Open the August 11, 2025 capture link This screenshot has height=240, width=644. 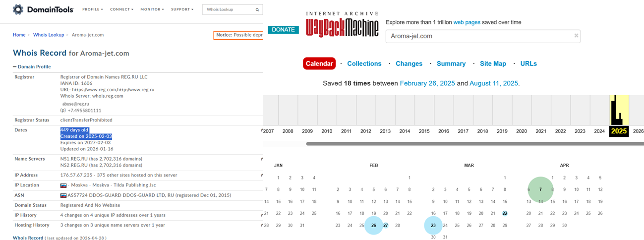tap(494, 83)
